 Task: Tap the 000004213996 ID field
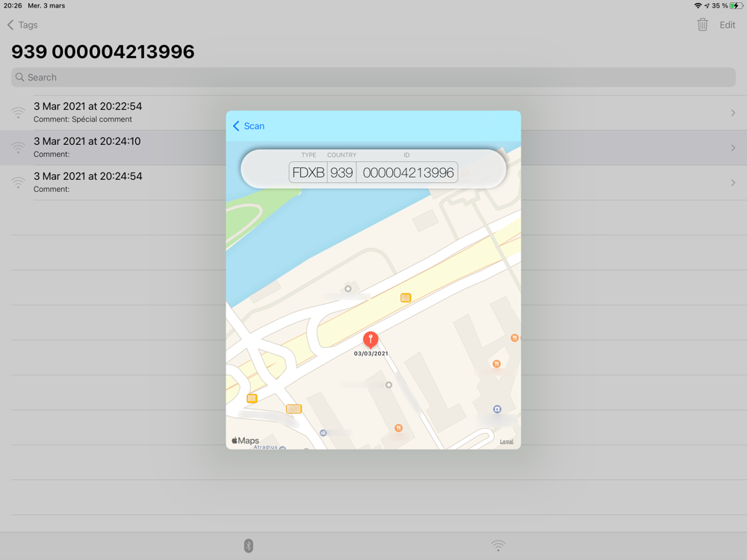coord(408,172)
